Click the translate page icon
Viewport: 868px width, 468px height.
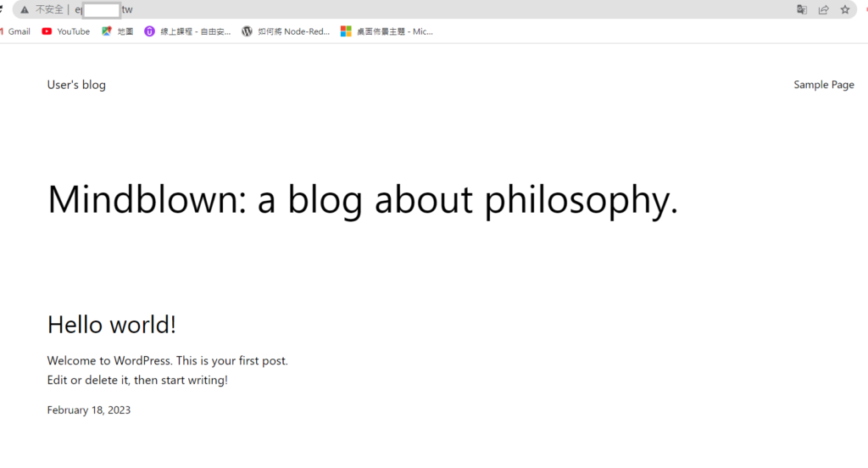point(801,9)
